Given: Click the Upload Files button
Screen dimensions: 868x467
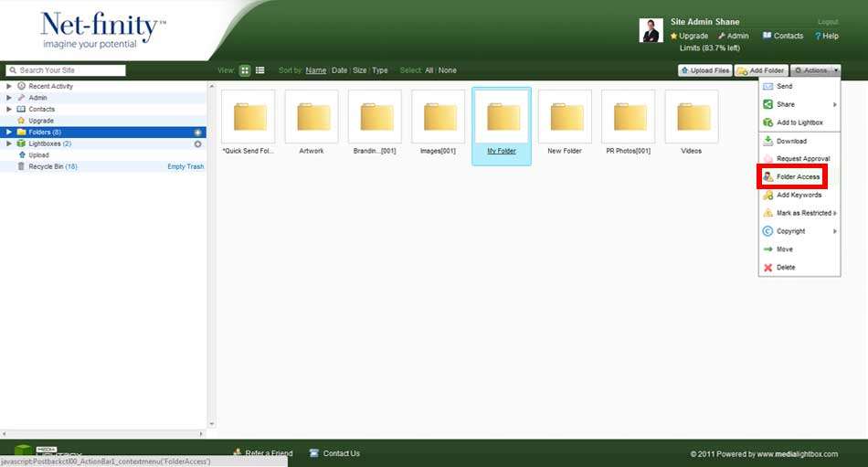Looking at the screenshot, I should 704,70.
